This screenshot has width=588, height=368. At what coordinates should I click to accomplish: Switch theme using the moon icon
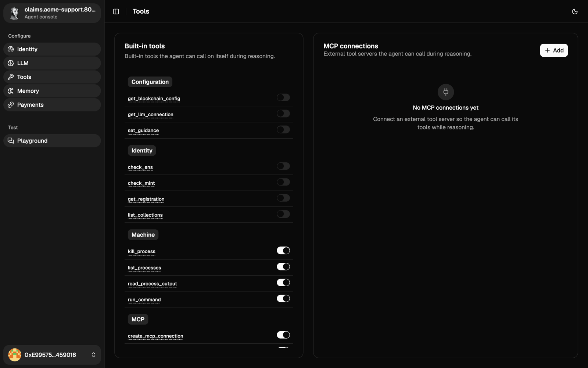pyautogui.click(x=575, y=11)
